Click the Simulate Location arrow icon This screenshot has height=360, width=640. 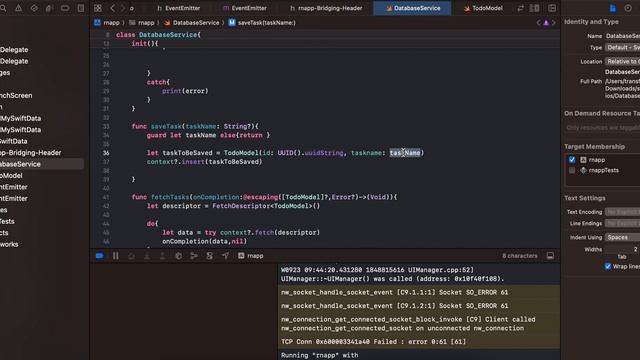(x=225, y=256)
